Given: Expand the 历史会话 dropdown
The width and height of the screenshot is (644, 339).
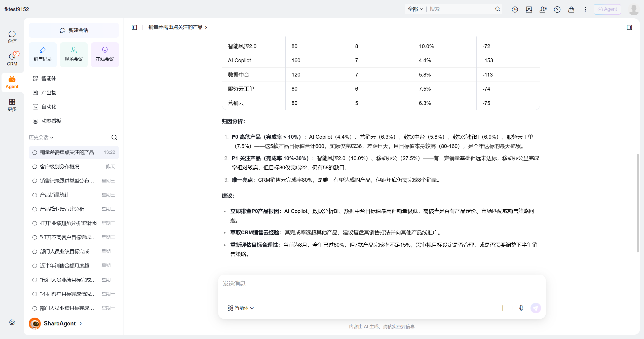Looking at the screenshot, I should 41,137.
